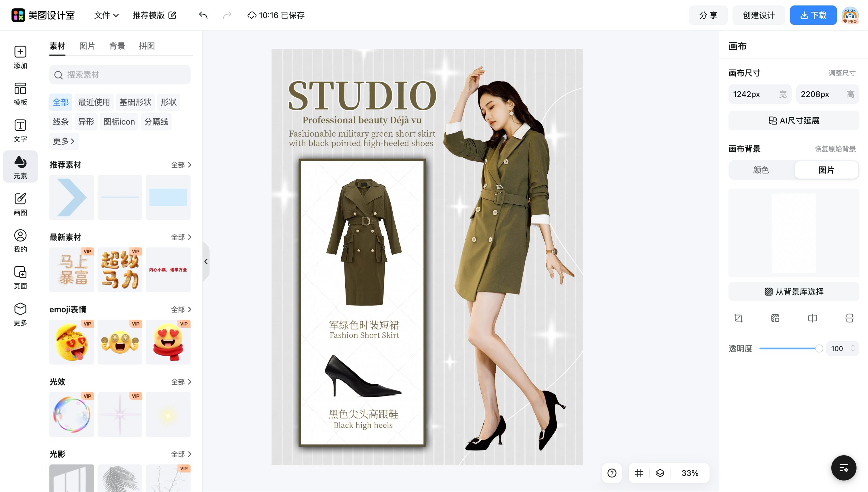Viewport: 868px width, 492px height.
Task: Click the flip horizontal background icon
Action: [x=812, y=318]
